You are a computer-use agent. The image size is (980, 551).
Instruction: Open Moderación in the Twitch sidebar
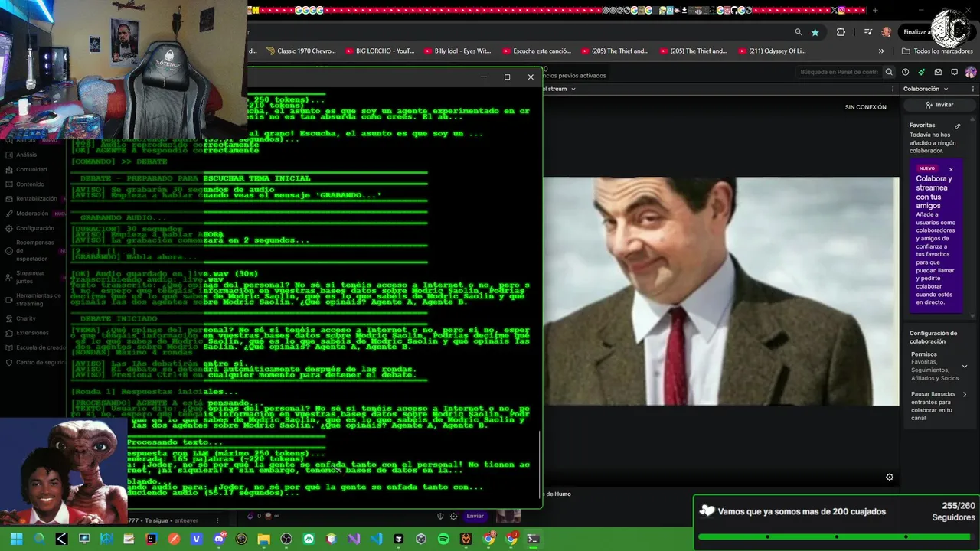pyautogui.click(x=33, y=214)
